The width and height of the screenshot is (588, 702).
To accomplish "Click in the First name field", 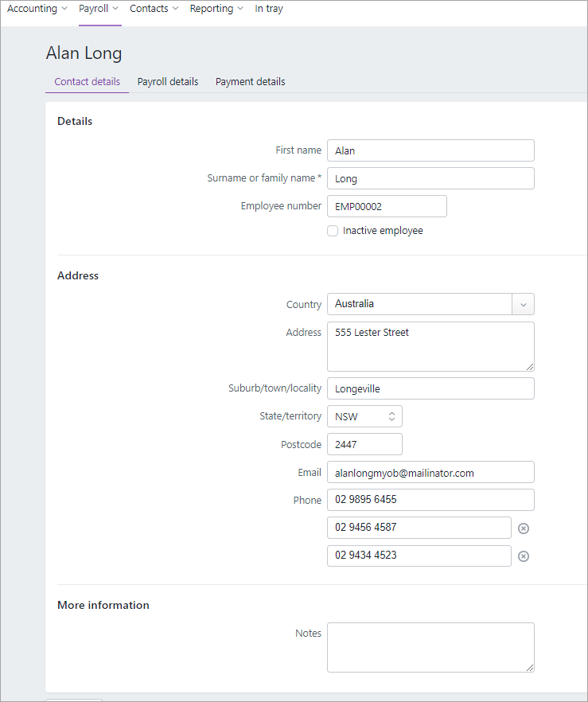I will pos(430,150).
